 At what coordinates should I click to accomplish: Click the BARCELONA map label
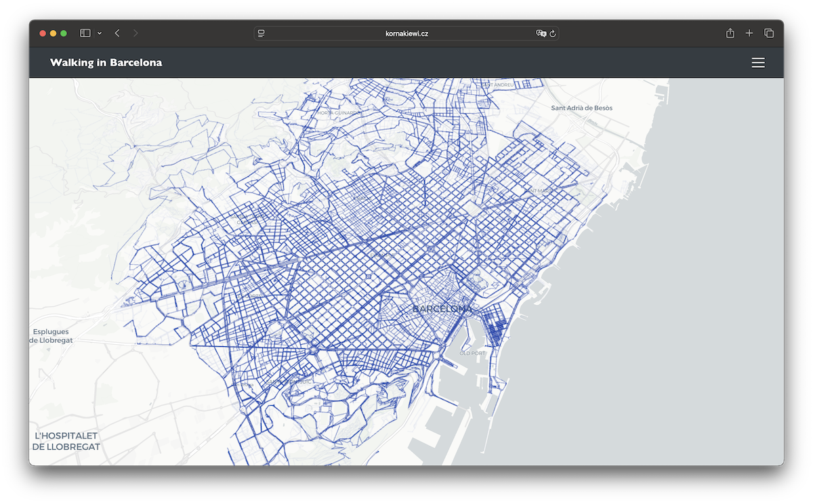[x=442, y=309]
